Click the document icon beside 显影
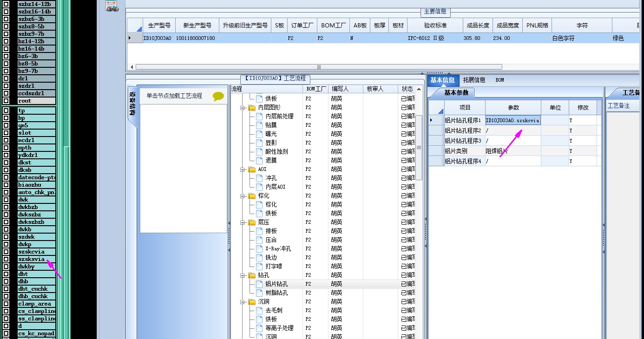The height and width of the screenshot is (339, 644). (259, 143)
